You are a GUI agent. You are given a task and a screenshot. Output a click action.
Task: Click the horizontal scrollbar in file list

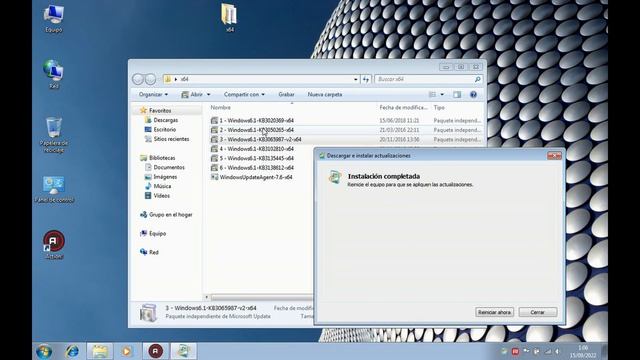pyautogui.click(x=261, y=297)
